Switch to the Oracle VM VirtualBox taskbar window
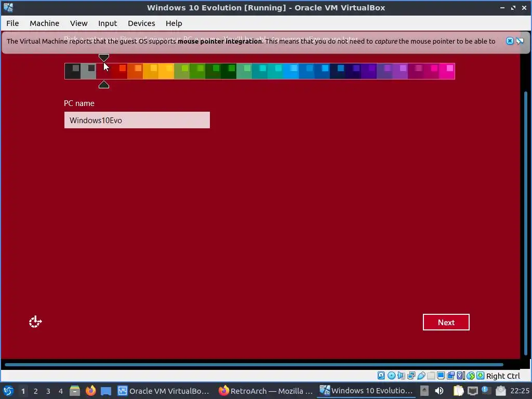This screenshot has width=532, height=399. (x=164, y=391)
